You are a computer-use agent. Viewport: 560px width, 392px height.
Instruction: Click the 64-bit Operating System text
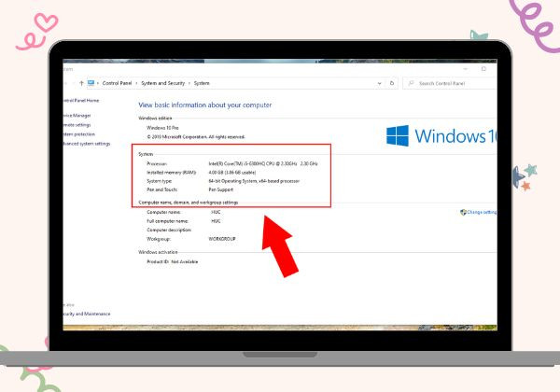(254, 181)
